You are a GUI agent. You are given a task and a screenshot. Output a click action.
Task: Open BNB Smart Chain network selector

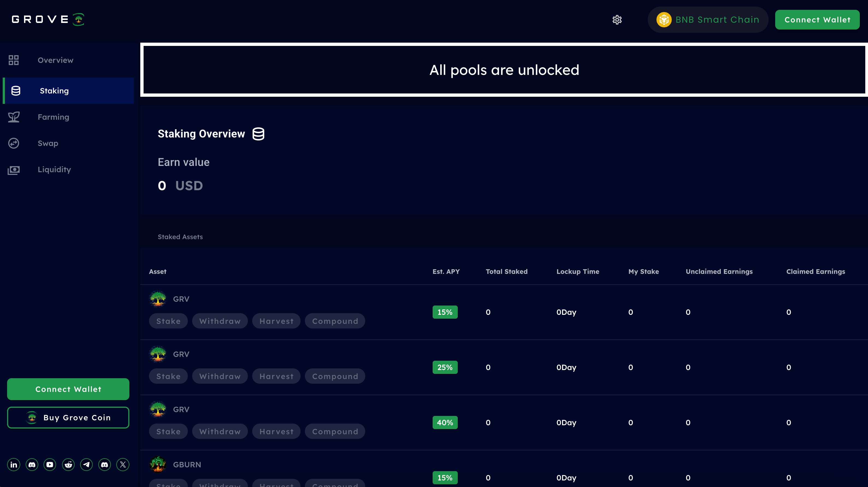click(x=708, y=20)
